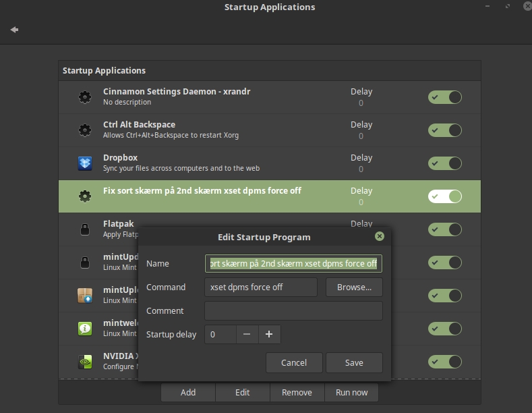This screenshot has width=532, height=413.
Task: Click the Command field with xset text
Action: coord(260,287)
